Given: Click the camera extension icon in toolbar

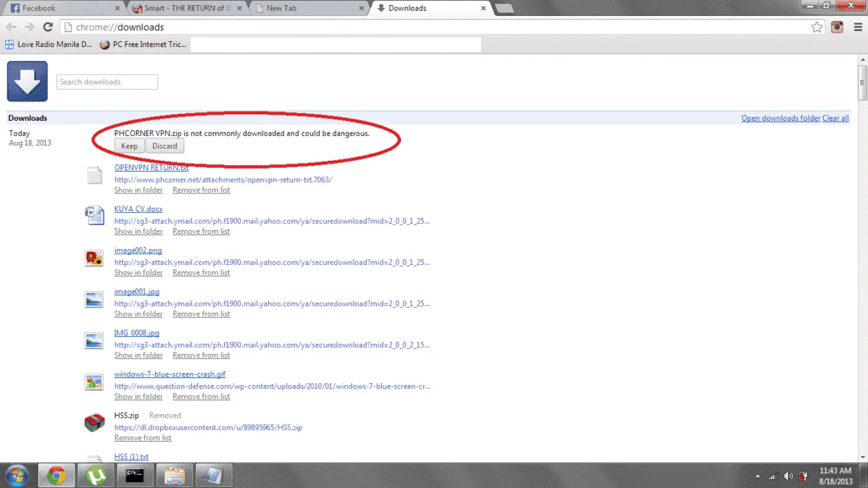Looking at the screenshot, I should coord(837,27).
